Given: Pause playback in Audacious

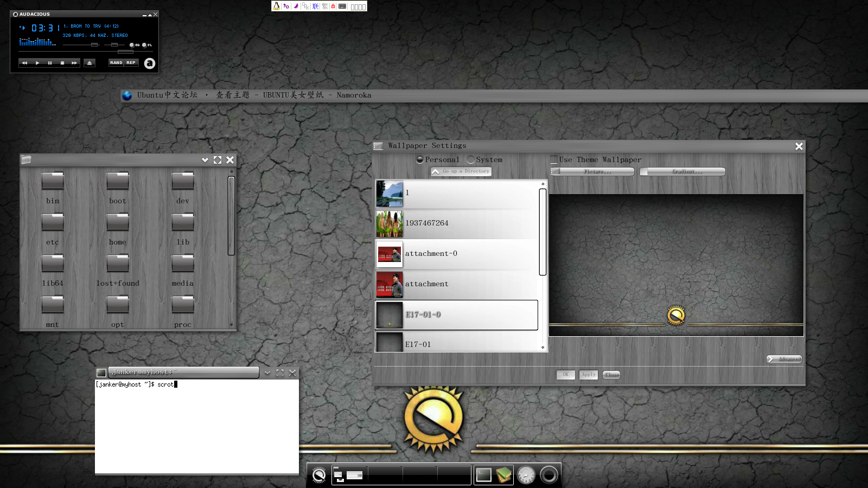Looking at the screenshot, I should 50,63.
